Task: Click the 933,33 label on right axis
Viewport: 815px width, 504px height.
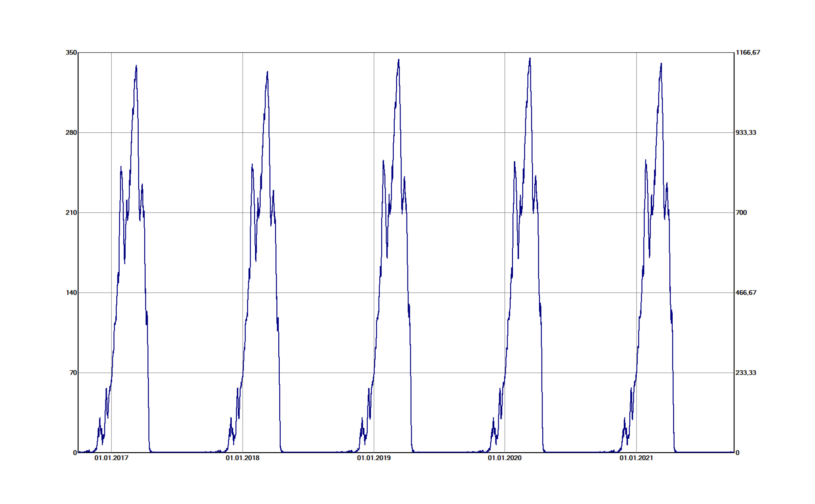Action: coord(747,132)
